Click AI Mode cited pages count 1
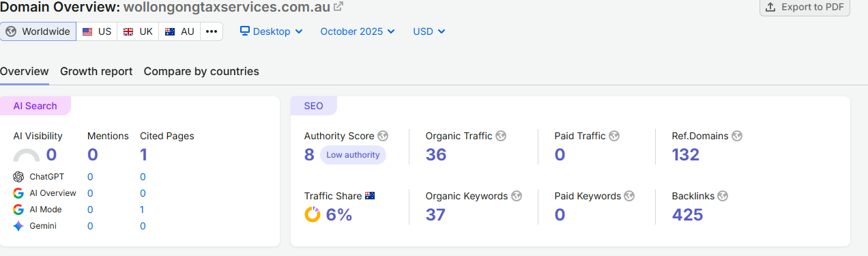 142,210
